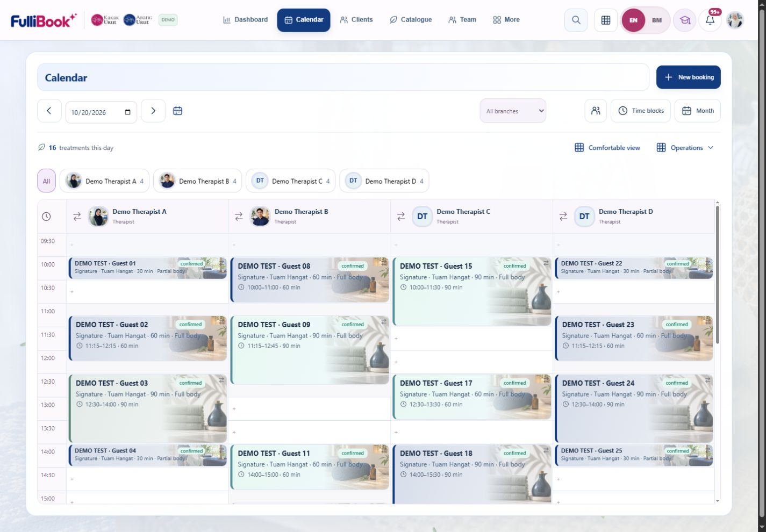766x532 pixels.
Task: Open the Team tab
Action: point(462,20)
